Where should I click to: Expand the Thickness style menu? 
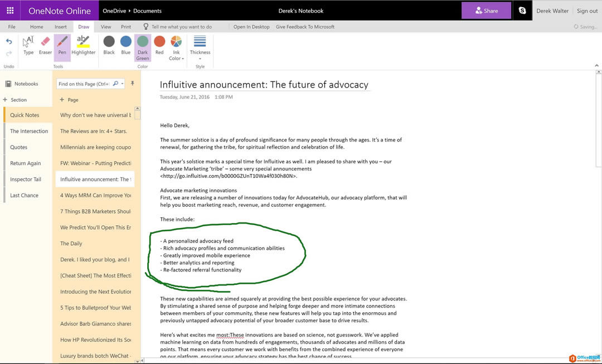200,46
